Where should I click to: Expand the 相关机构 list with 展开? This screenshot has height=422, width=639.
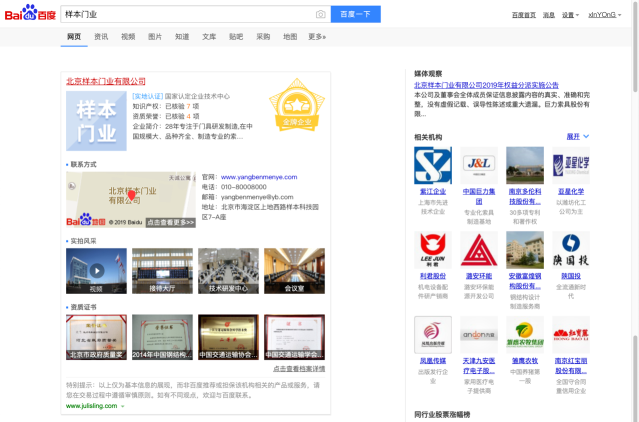[x=578, y=136]
